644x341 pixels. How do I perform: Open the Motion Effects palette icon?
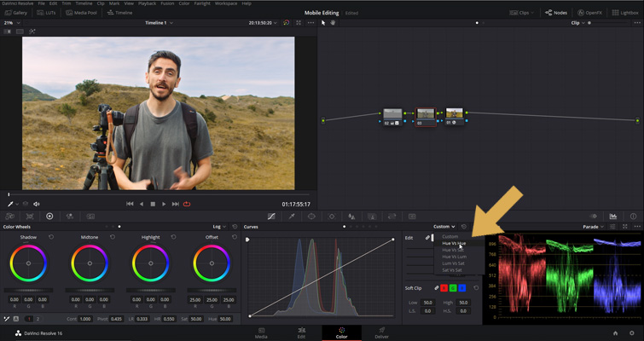[90, 217]
